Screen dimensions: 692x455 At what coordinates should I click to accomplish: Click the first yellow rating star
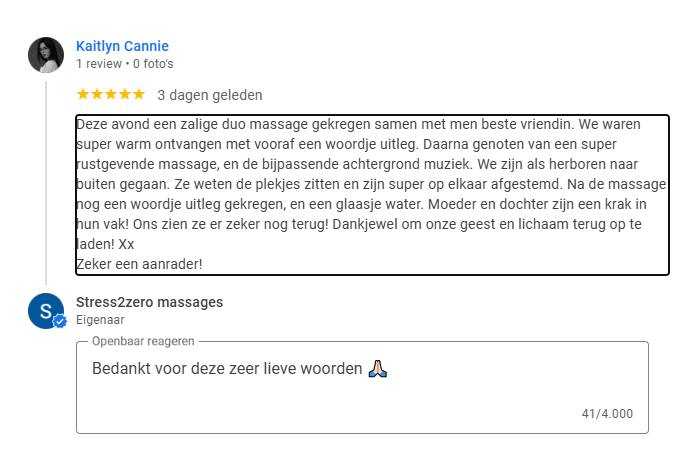[x=83, y=95]
